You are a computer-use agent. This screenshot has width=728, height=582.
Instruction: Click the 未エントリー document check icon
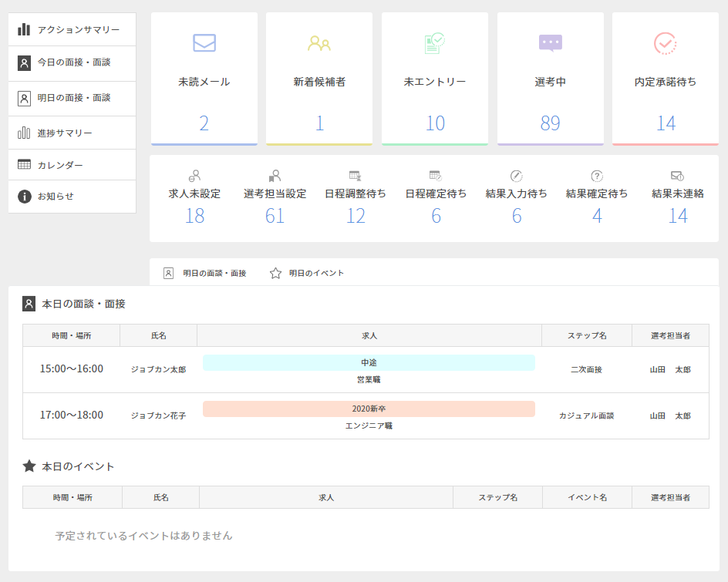(435, 43)
